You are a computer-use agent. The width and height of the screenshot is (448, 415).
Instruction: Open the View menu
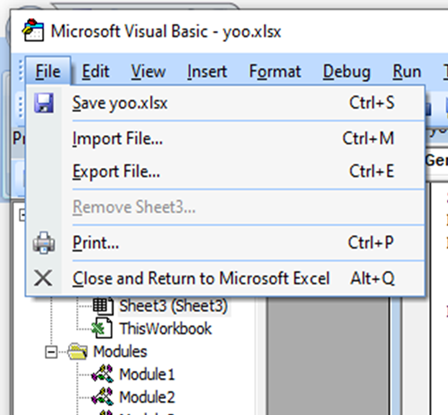click(x=148, y=71)
